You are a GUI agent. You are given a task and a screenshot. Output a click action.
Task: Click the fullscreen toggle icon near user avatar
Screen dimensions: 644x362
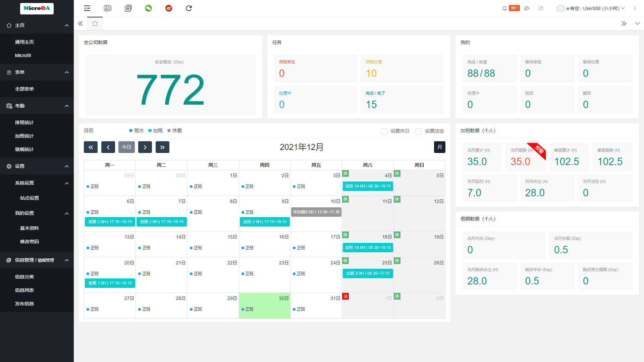541,8
